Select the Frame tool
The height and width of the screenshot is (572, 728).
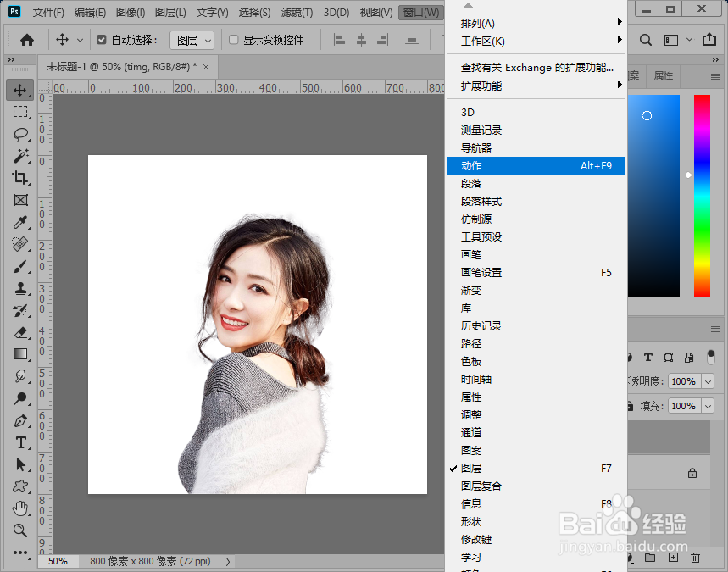pos(20,200)
